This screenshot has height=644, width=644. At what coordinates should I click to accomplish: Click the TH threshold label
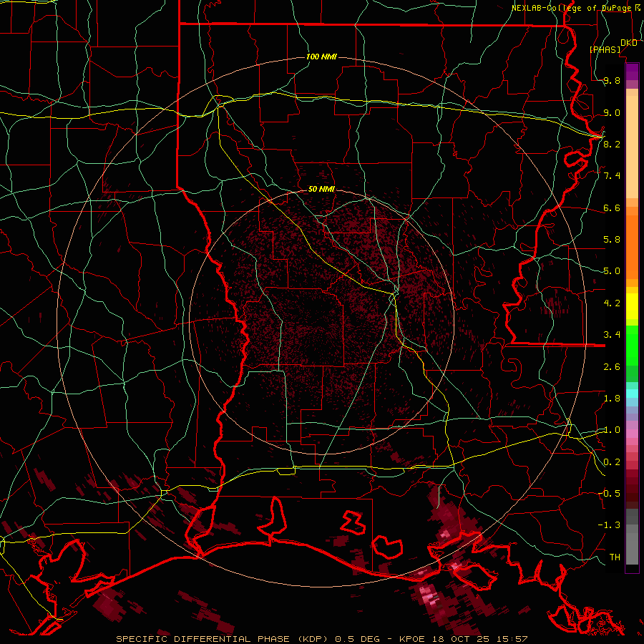coord(615,557)
